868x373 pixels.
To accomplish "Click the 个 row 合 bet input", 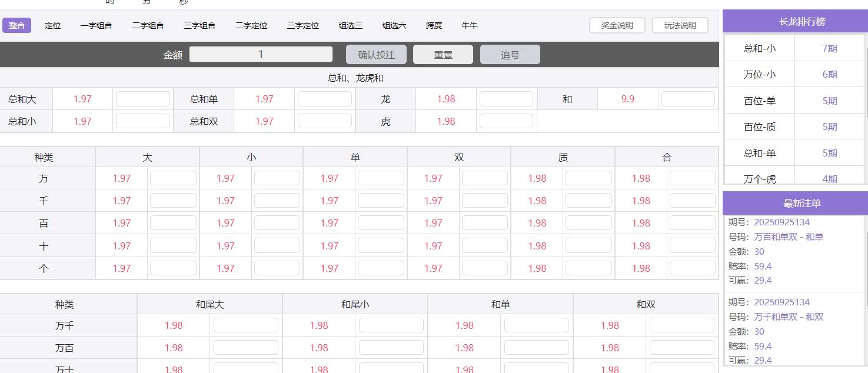I will pos(693,268).
